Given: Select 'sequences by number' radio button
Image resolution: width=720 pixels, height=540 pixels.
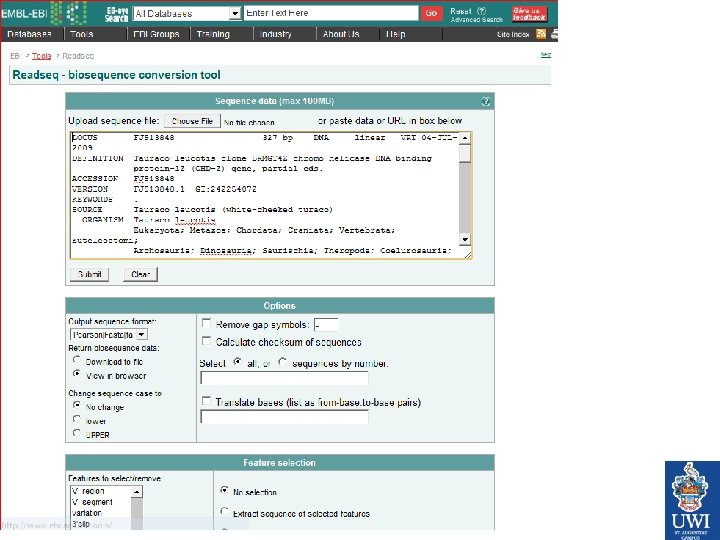Looking at the screenshot, I should click(282, 362).
